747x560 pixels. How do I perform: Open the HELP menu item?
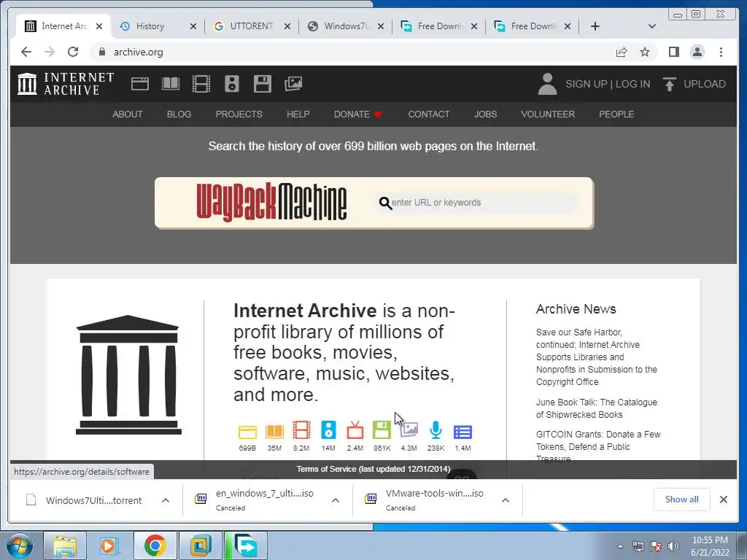click(x=298, y=114)
